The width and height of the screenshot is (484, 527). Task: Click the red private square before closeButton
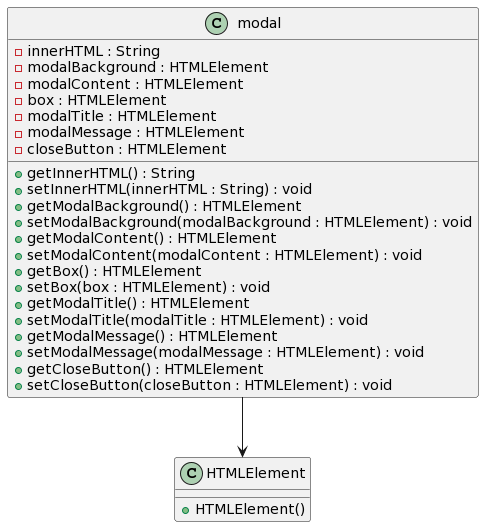click(18, 150)
